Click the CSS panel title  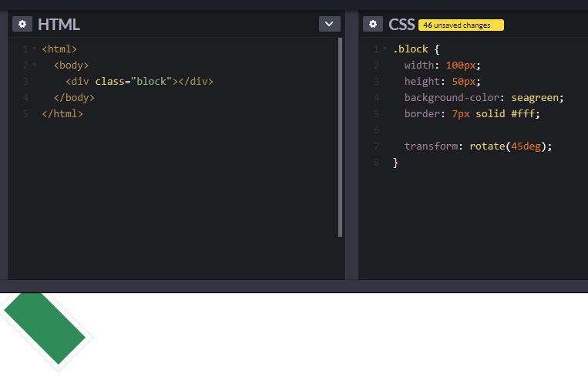[402, 25]
